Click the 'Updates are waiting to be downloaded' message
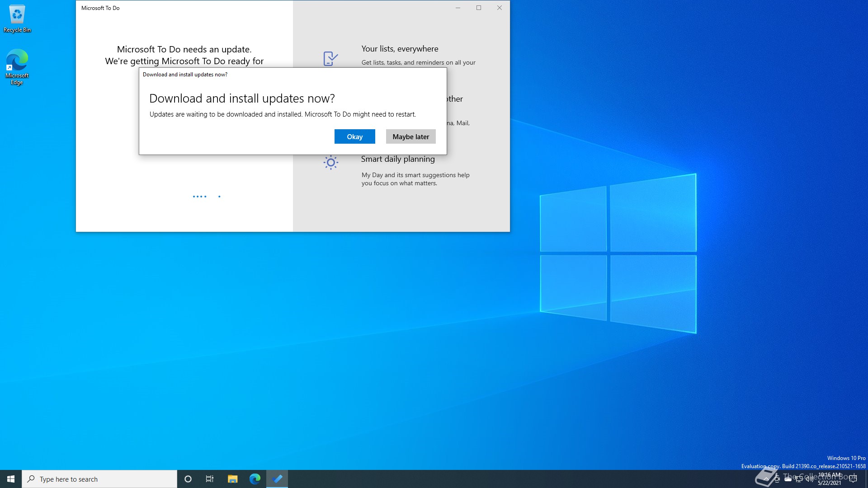Screen dimensions: 868x488 283,114
